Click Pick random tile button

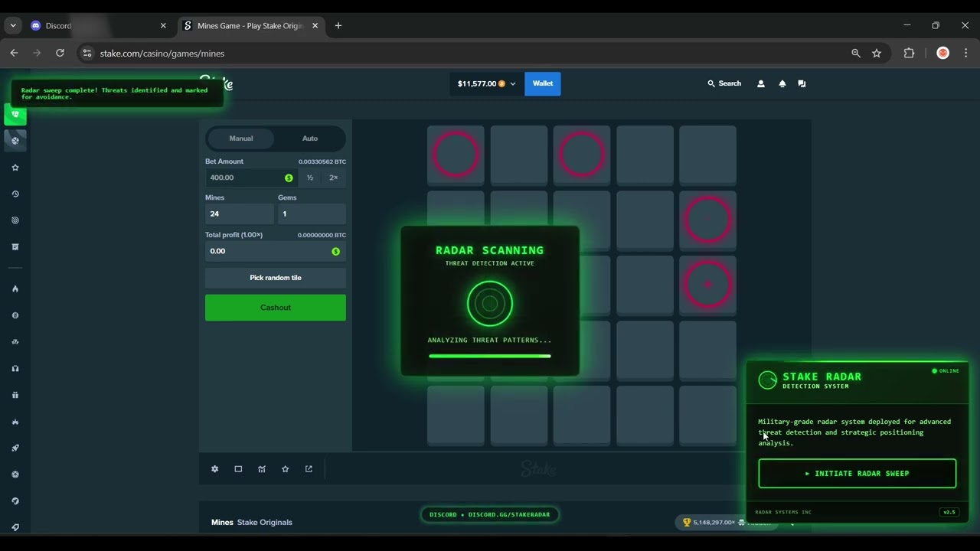point(276,278)
